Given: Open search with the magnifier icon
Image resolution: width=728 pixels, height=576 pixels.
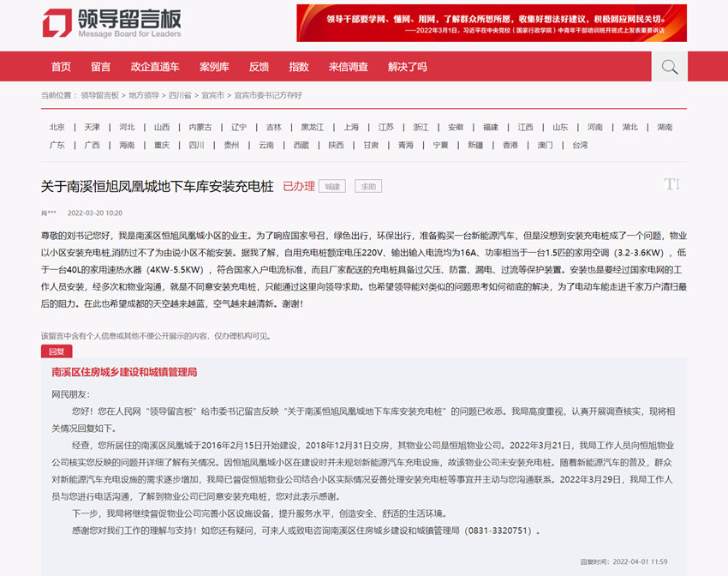Looking at the screenshot, I should [670, 66].
